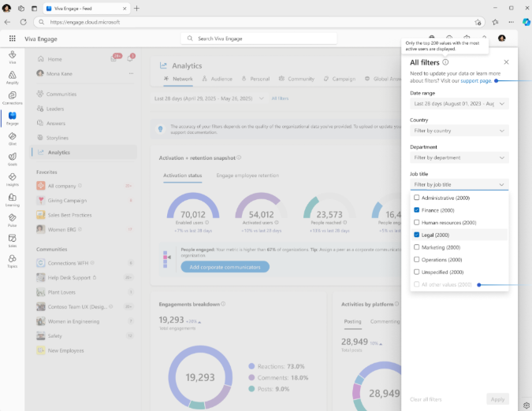Viewport: 532px width, 411px height.
Task: Switch to the Campaign analytics tab
Action: pyautogui.click(x=339, y=79)
